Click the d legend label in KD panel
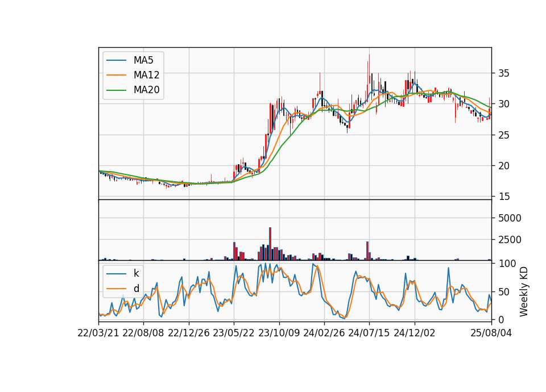Screen dimensions: 546x392 (136, 289)
